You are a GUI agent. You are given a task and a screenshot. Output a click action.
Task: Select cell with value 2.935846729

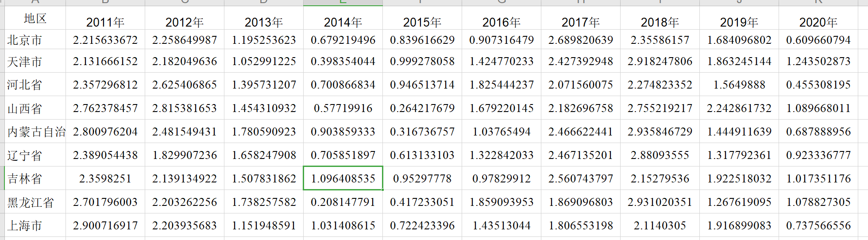pos(660,132)
